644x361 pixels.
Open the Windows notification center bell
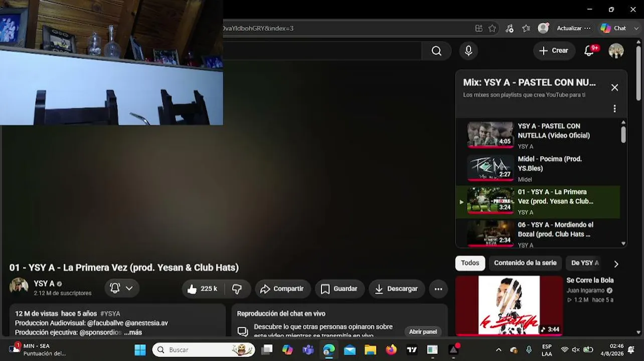[x=631, y=349]
